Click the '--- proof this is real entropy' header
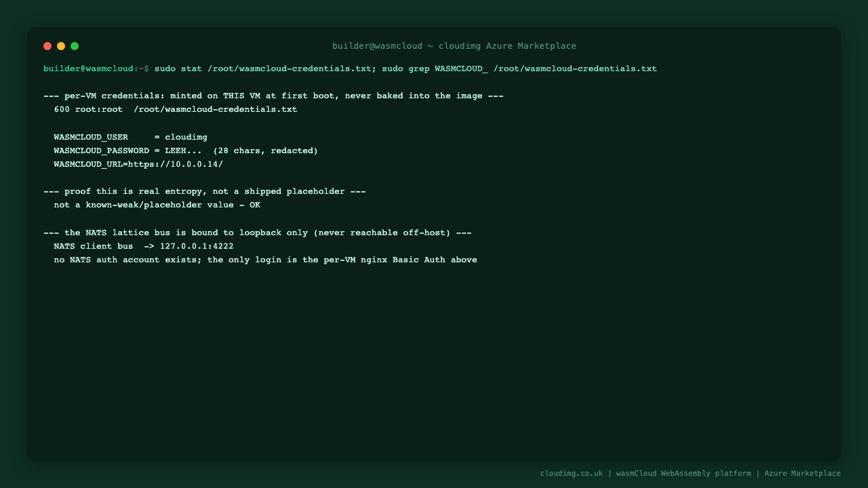The height and width of the screenshot is (488, 868). tap(205, 191)
